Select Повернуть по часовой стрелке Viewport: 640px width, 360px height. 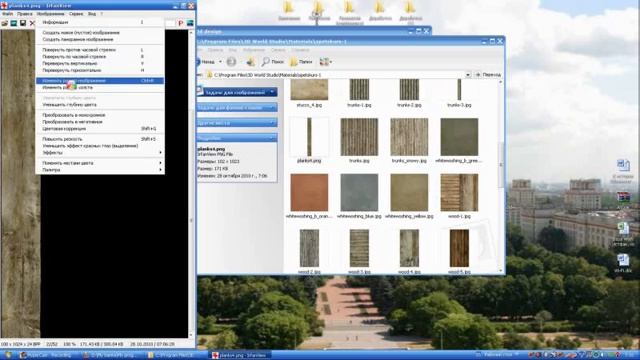coord(100,57)
